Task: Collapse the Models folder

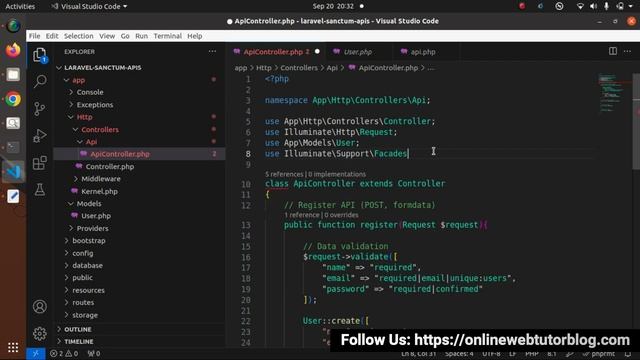Action: (x=89, y=204)
